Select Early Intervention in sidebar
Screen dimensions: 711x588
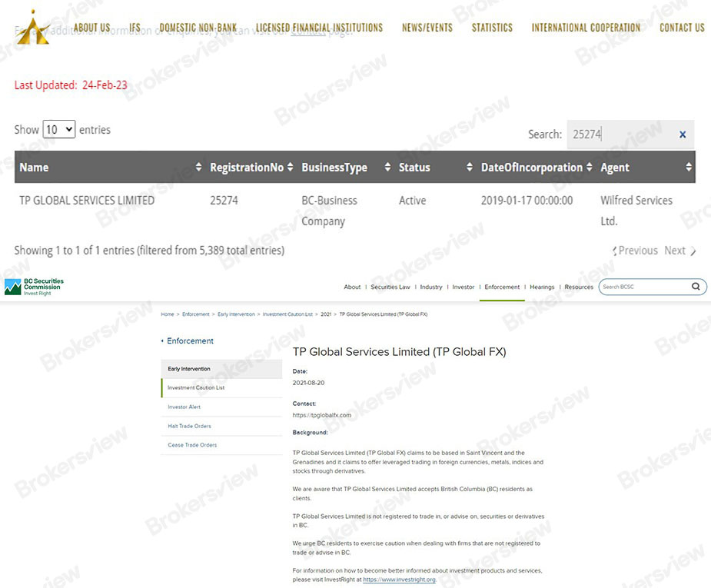pos(221,369)
